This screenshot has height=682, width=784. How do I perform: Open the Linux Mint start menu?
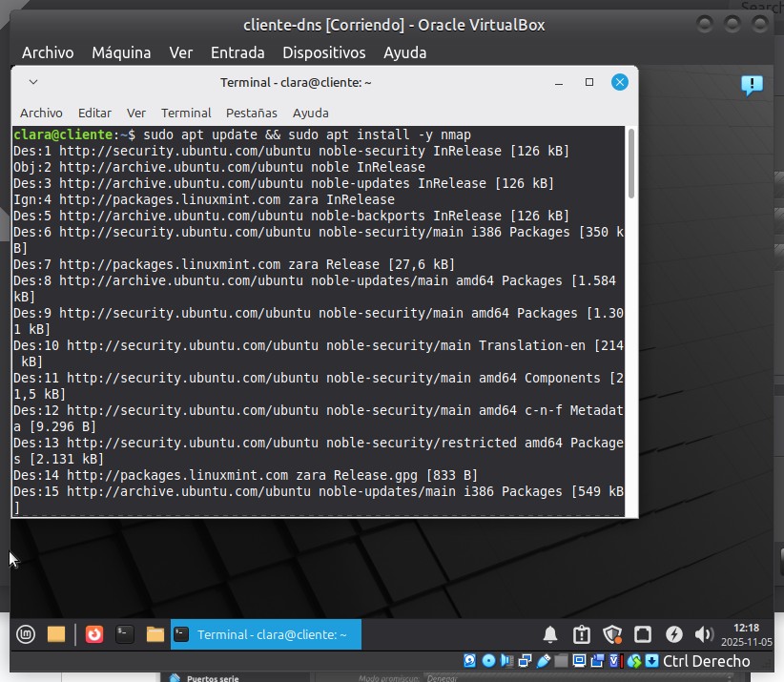point(26,633)
